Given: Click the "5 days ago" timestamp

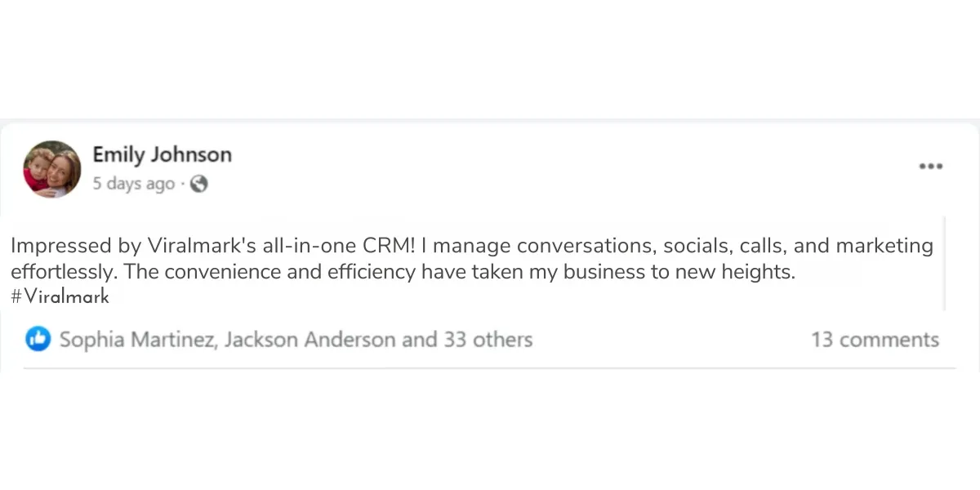Looking at the screenshot, I should [133, 185].
